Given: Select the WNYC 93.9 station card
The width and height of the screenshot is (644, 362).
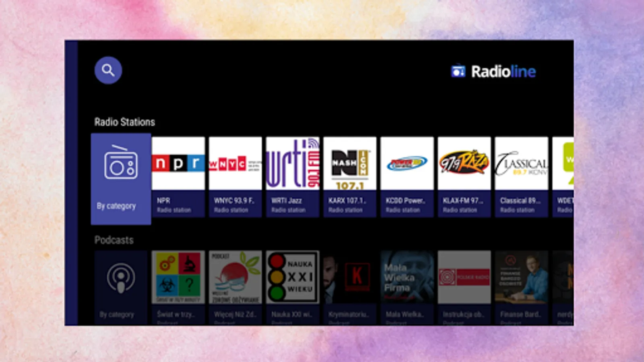Looking at the screenshot, I should coord(235,177).
